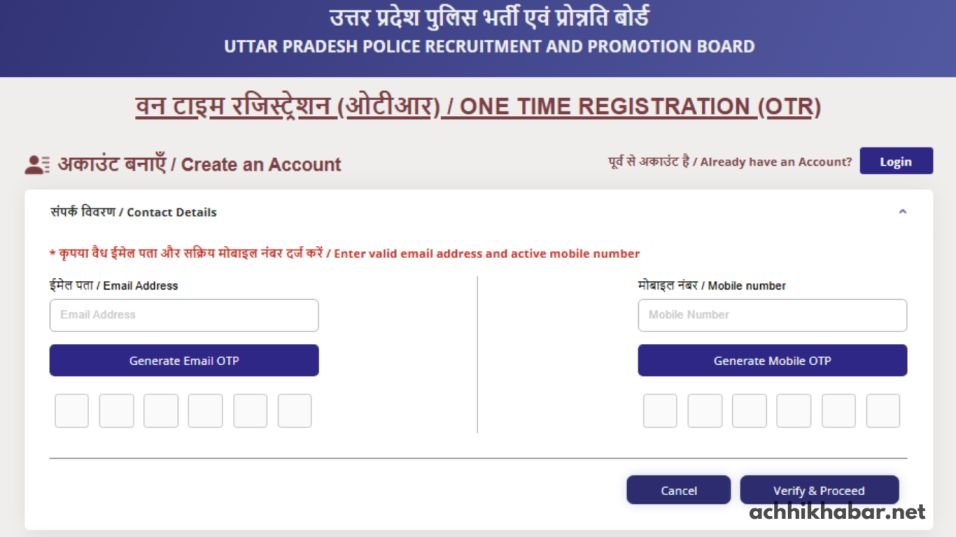The width and height of the screenshot is (956, 537).
Task: Click the Email Address input field
Action: (x=184, y=315)
